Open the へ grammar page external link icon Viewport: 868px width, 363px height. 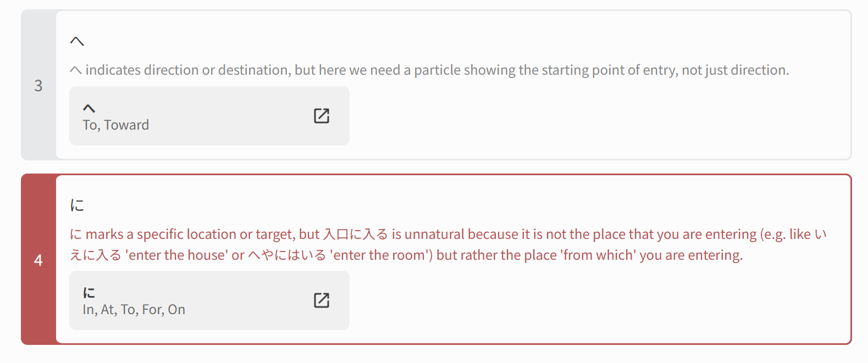(321, 116)
